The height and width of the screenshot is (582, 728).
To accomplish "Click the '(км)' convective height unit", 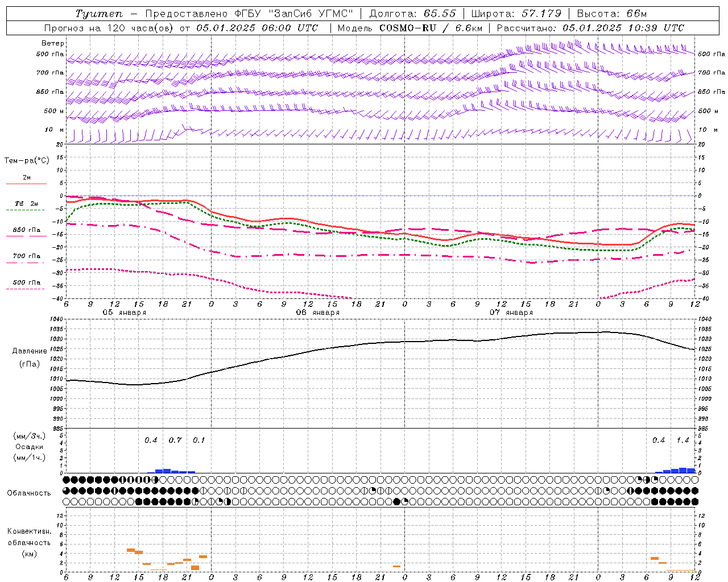I will [29, 554].
